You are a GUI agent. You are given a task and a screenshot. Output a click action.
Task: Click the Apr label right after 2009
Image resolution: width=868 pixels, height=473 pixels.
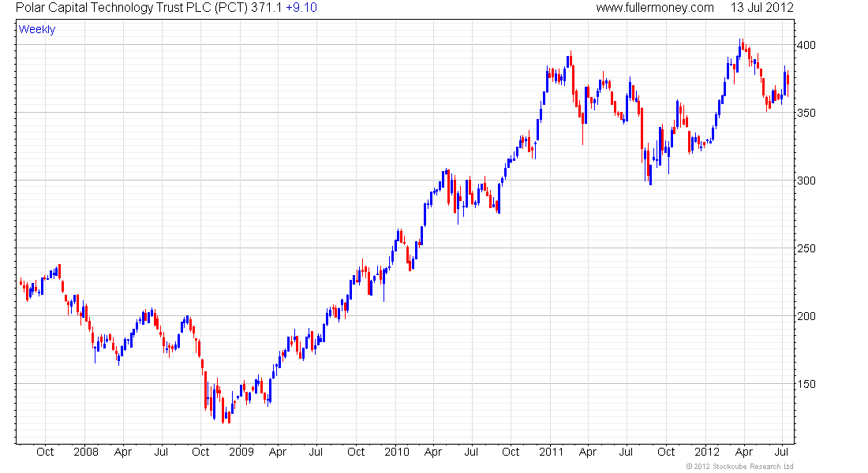(277, 453)
